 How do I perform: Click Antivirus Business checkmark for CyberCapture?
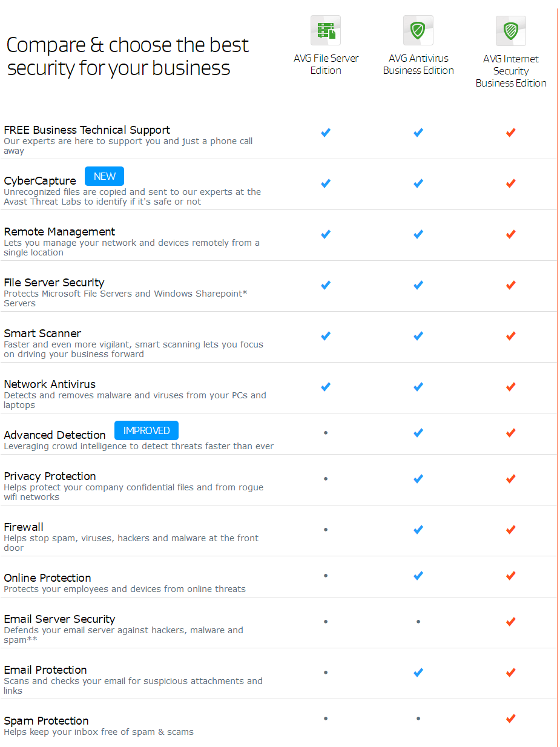tap(418, 183)
